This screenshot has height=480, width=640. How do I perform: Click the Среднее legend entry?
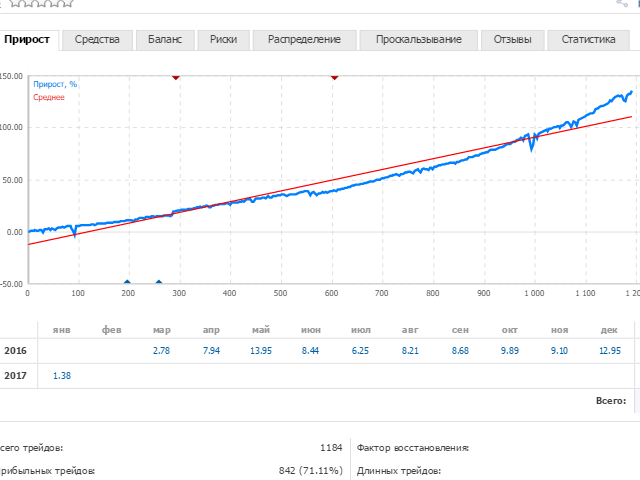click(49, 98)
